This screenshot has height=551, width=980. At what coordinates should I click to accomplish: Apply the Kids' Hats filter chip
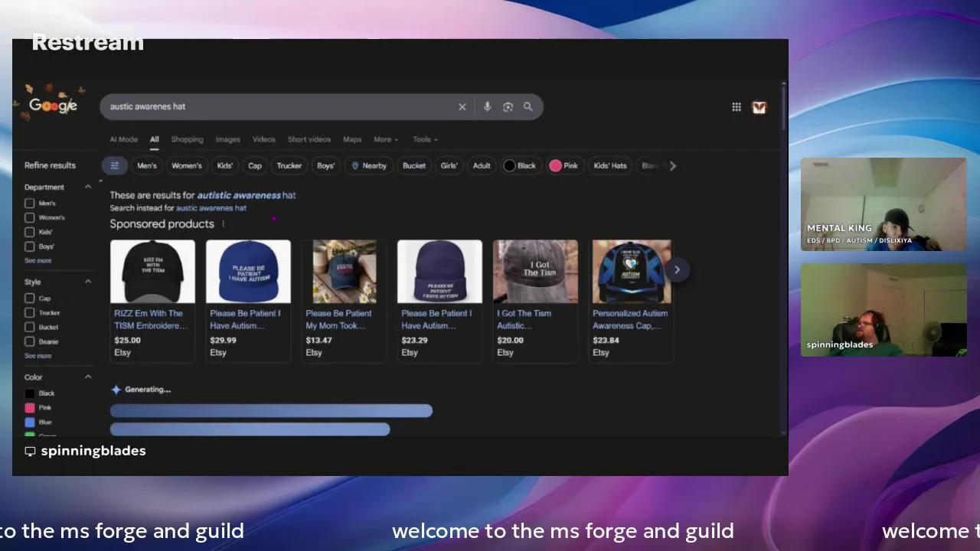tap(610, 165)
